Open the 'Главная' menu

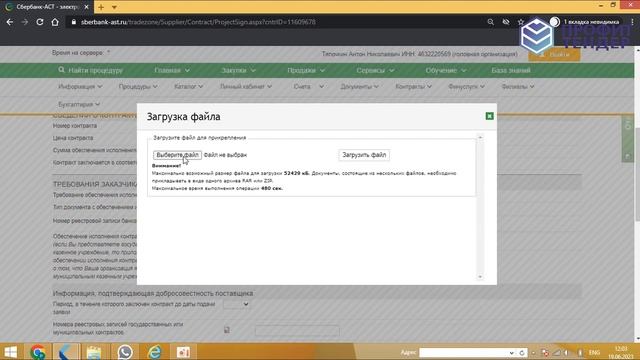[x=172, y=70]
